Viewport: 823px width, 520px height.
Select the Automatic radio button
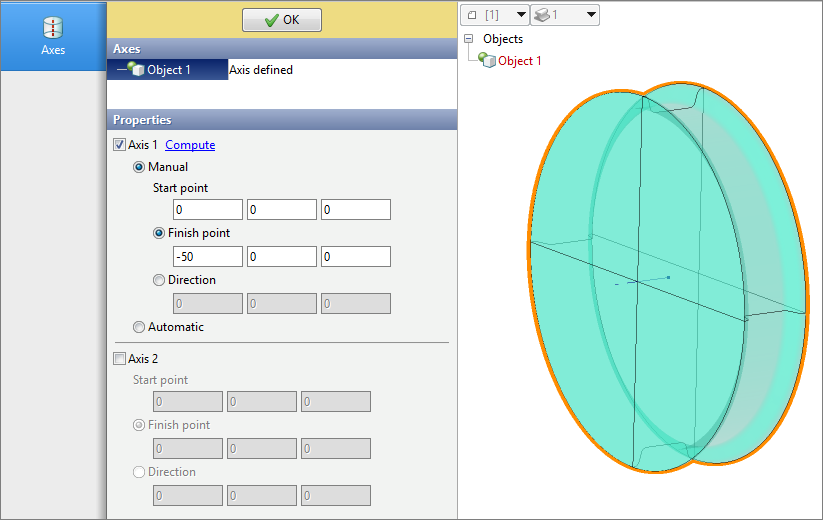(140, 327)
